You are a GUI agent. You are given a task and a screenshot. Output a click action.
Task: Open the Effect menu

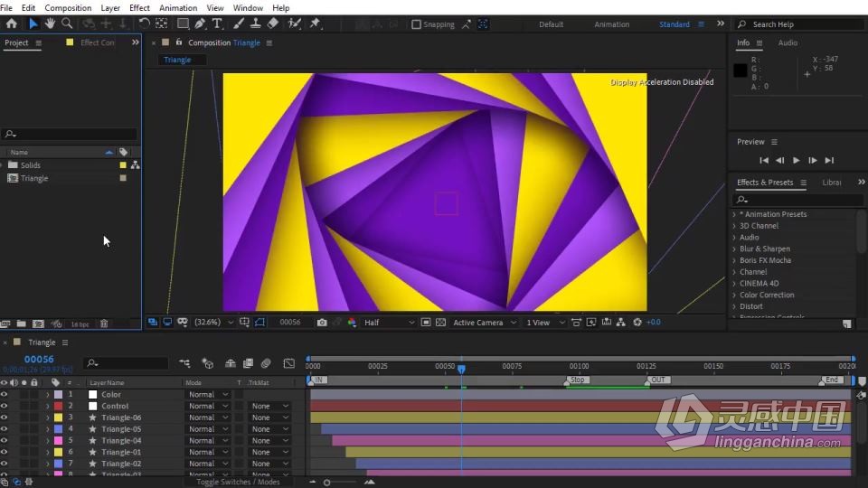click(139, 8)
